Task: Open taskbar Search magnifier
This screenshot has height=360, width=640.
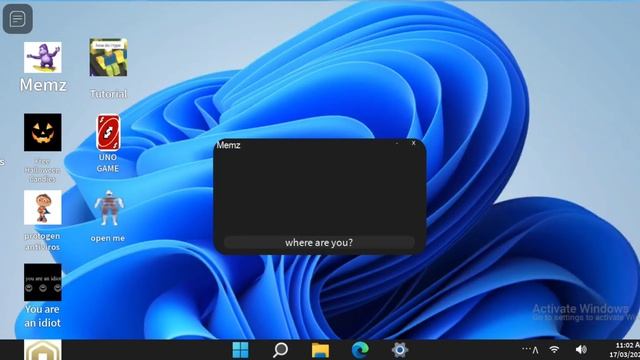Action: (x=280, y=350)
